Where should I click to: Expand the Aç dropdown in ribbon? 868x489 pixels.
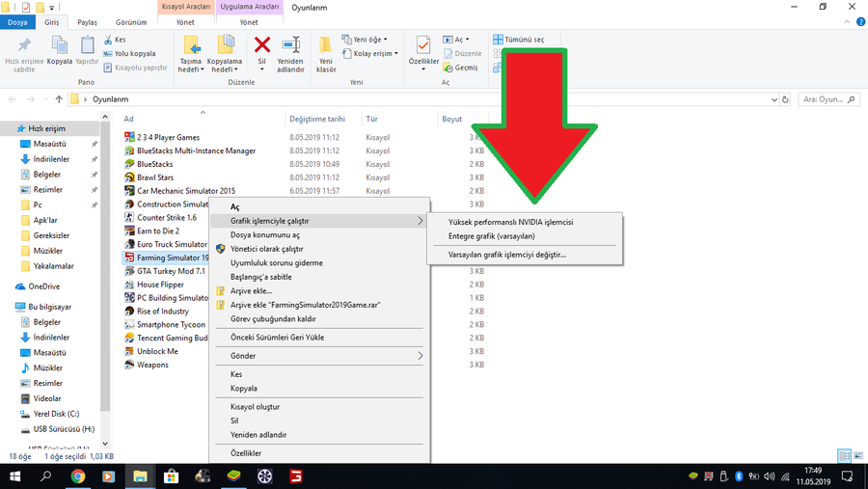tap(457, 40)
